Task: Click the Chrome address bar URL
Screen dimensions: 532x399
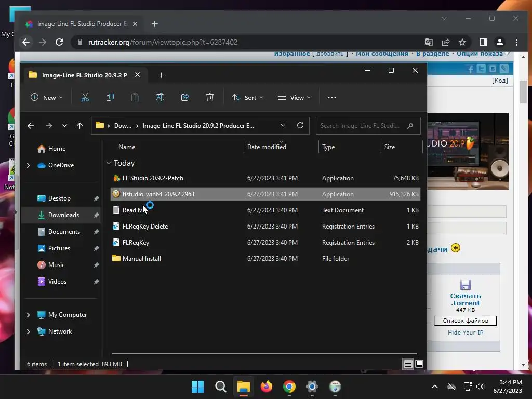Action: (163, 42)
